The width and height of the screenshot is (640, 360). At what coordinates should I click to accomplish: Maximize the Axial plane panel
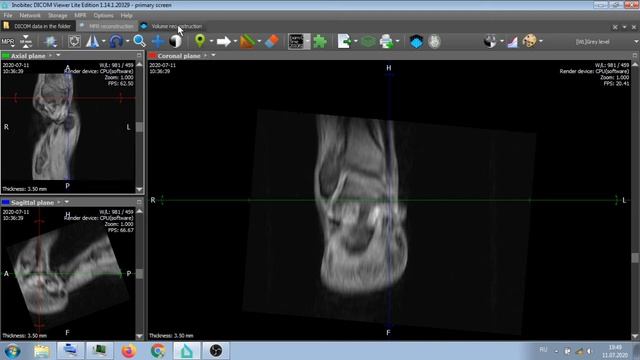[x=139, y=55]
